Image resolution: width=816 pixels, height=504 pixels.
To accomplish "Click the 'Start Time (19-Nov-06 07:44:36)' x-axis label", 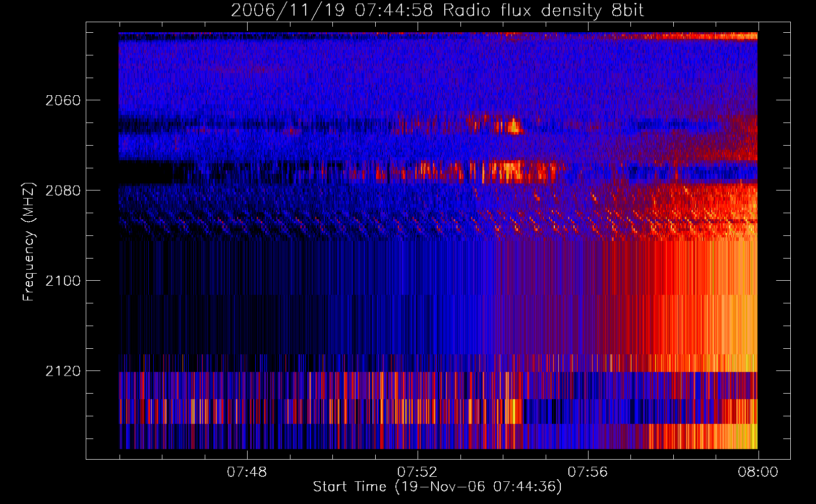I will pos(437,487).
